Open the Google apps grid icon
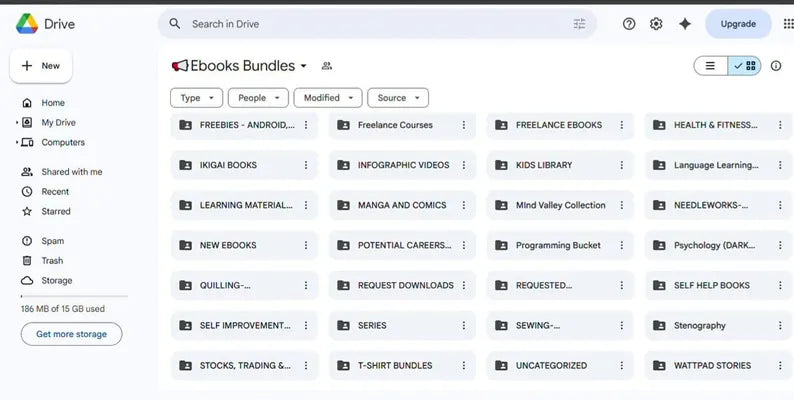Viewport: 794px width, 400px height. (x=788, y=24)
